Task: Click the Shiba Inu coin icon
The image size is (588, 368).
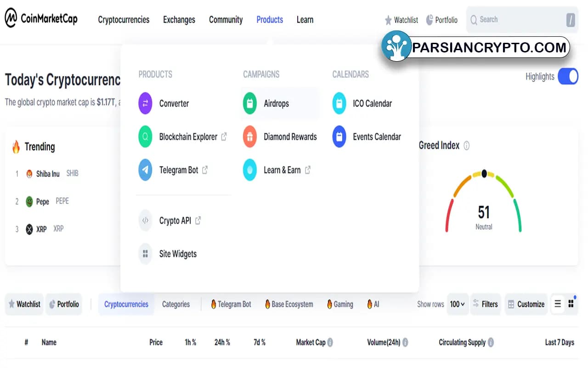Action: (29, 174)
